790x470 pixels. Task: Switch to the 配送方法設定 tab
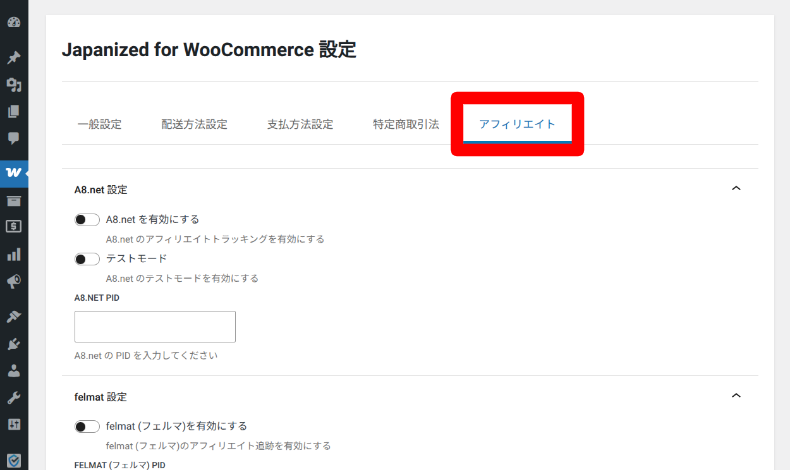coord(194,124)
